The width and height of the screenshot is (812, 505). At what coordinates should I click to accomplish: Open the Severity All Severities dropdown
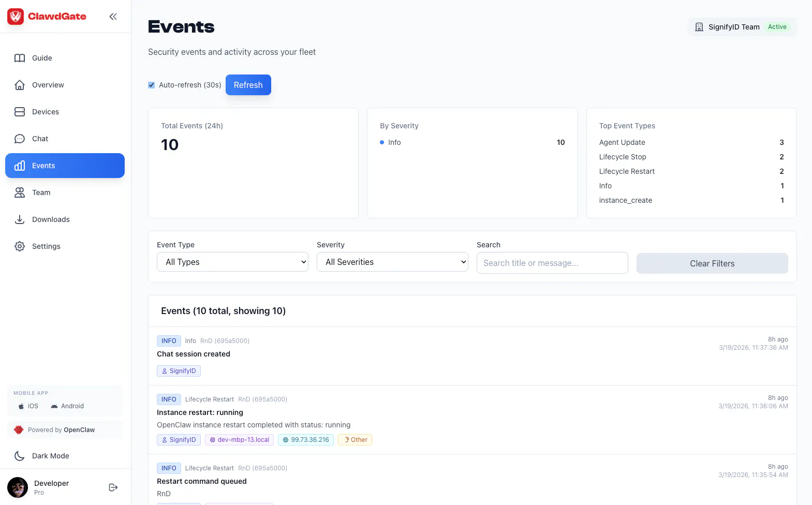click(392, 262)
